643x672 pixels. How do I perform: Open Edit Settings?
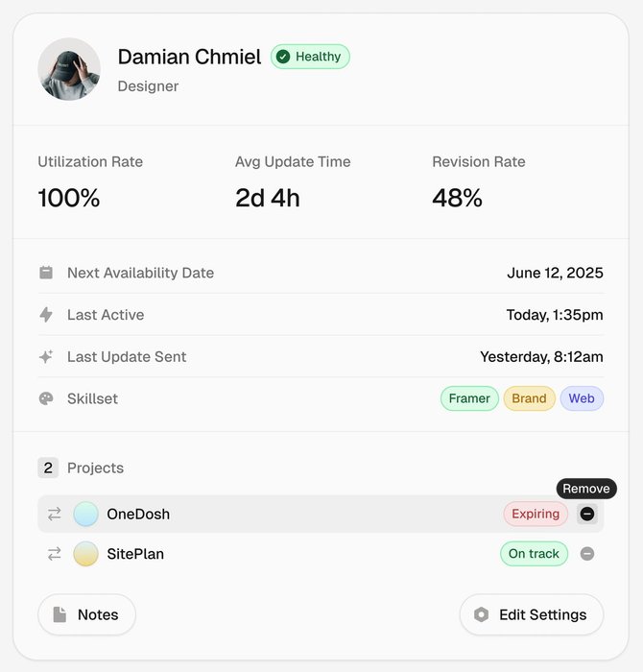tap(531, 614)
